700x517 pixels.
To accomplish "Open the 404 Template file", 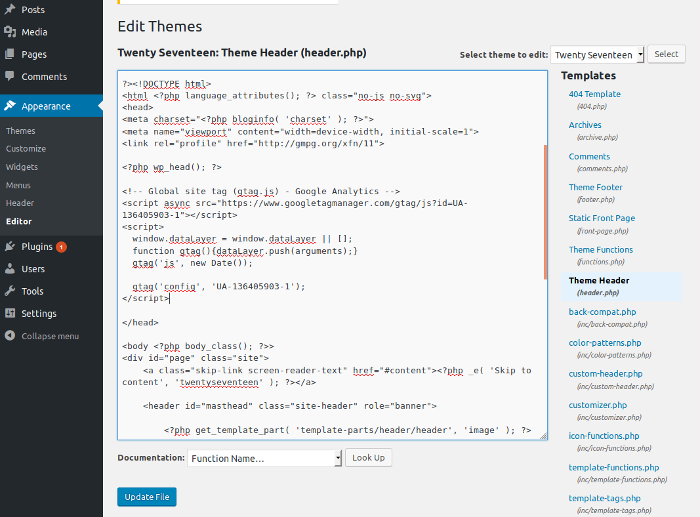I will point(594,94).
